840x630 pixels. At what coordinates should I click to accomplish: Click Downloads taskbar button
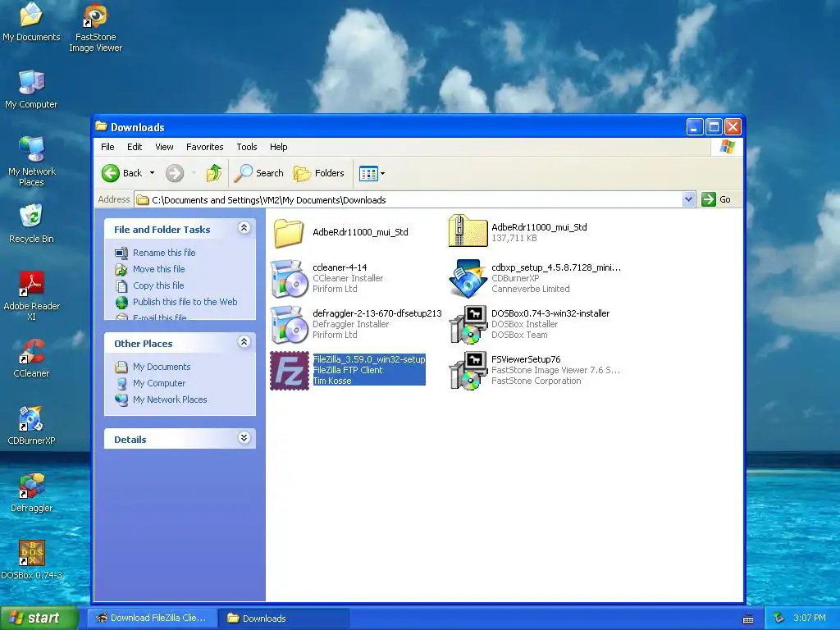[283, 619]
